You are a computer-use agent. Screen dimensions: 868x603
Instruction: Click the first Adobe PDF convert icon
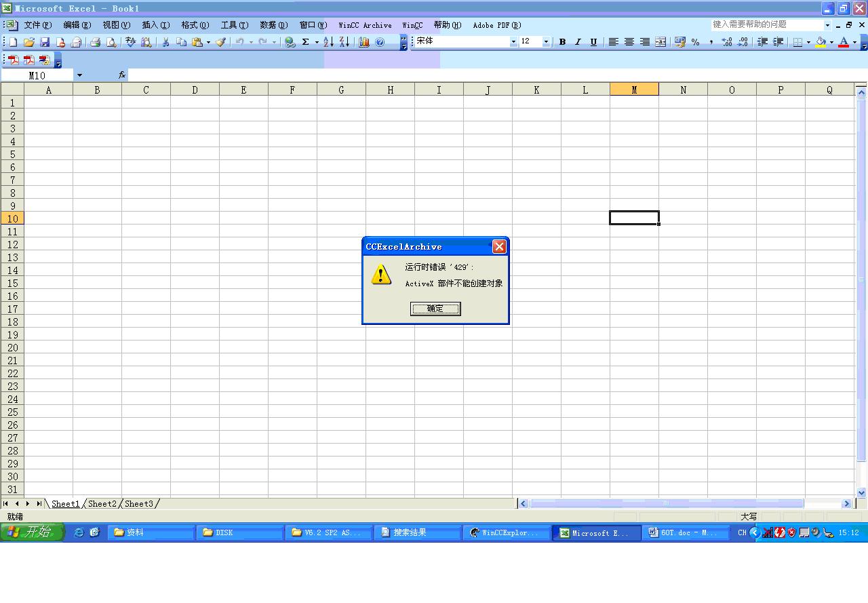[13, 60]
